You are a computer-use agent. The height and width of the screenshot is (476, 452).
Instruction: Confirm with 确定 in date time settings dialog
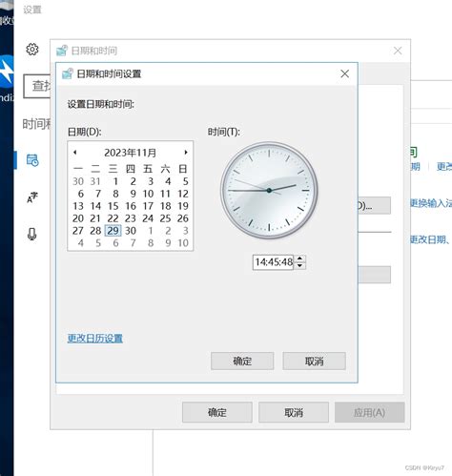[x=242, y=361]
